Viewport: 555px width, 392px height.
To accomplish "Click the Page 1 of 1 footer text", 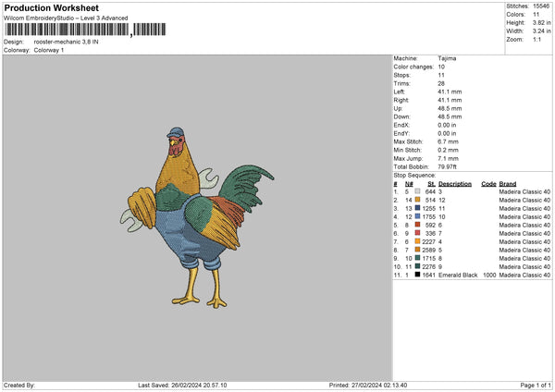I will (x=536, y=385).
